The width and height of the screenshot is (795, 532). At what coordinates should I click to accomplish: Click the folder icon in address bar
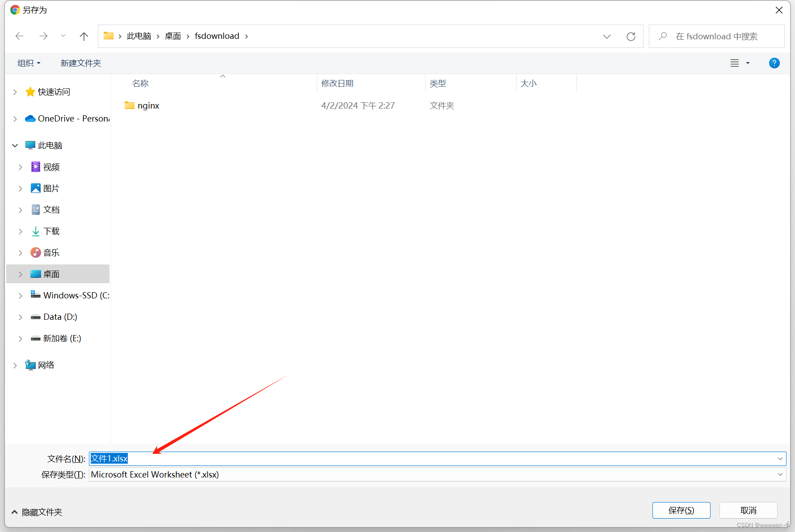click(x=108, y=36)
